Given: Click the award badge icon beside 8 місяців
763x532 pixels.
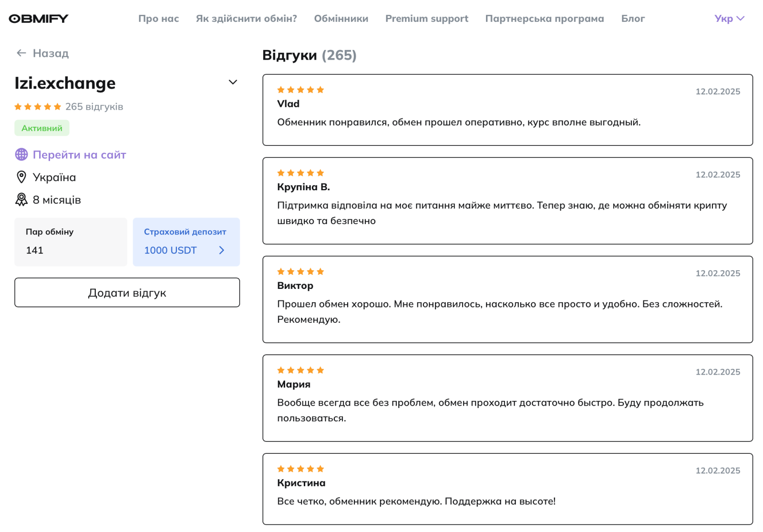Looking at the screenshot, I should (x=21, y=200).
